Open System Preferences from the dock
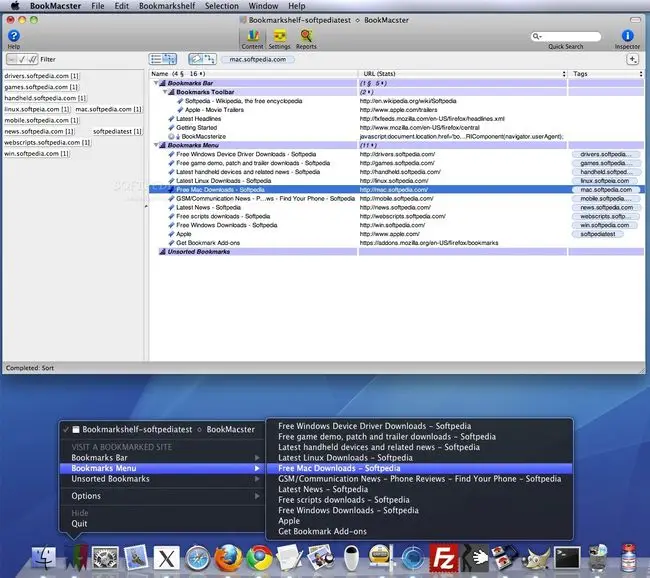 coord(105,558)
